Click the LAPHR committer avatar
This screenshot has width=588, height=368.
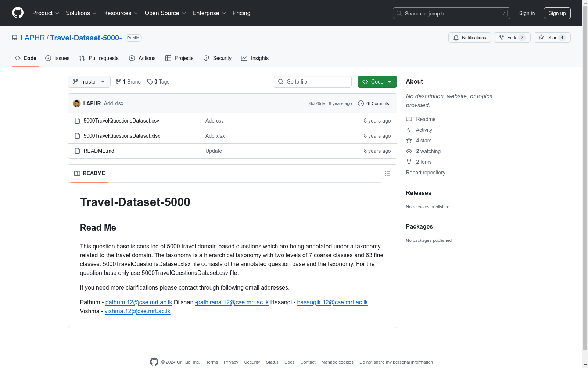click(x=77, y=103)
